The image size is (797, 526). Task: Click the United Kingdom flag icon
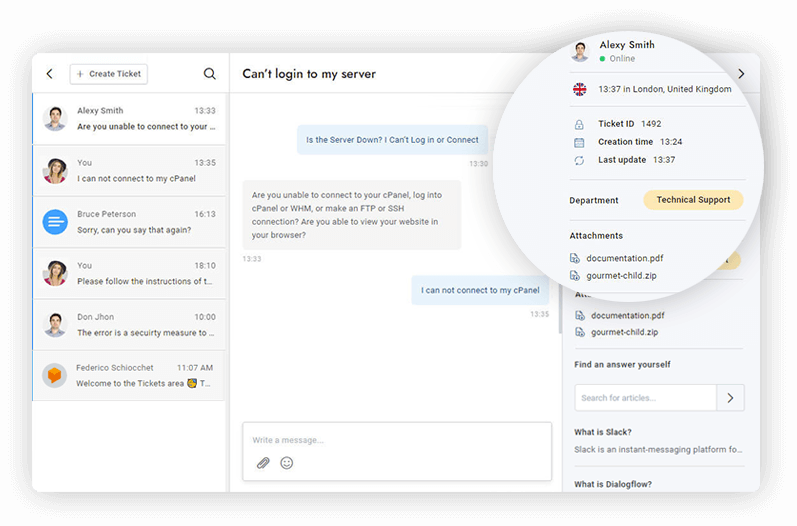coord(579,89)
